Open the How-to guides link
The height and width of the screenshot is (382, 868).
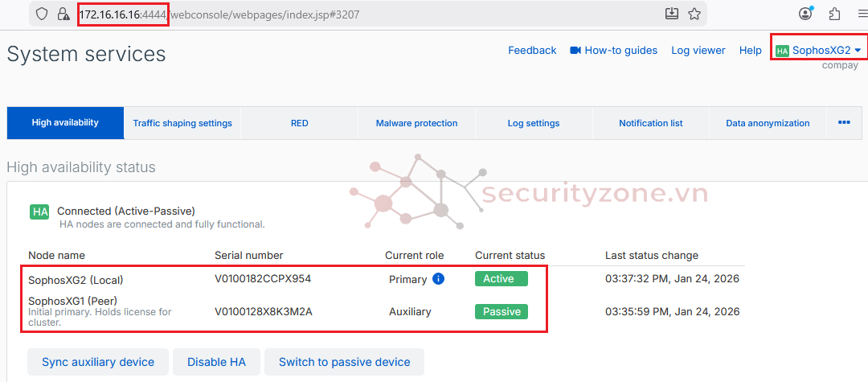click(613, 50)
